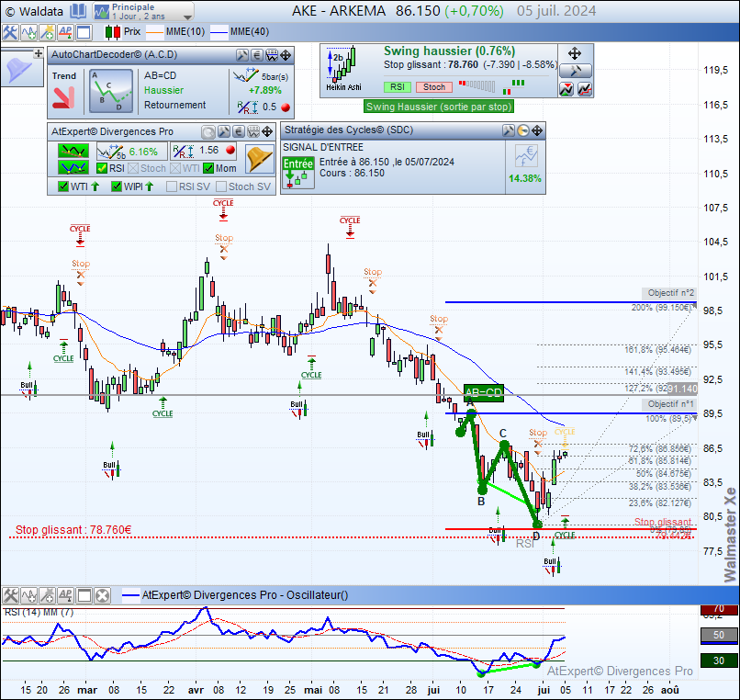Close the oscillator panel with X icon

[103, 595]
